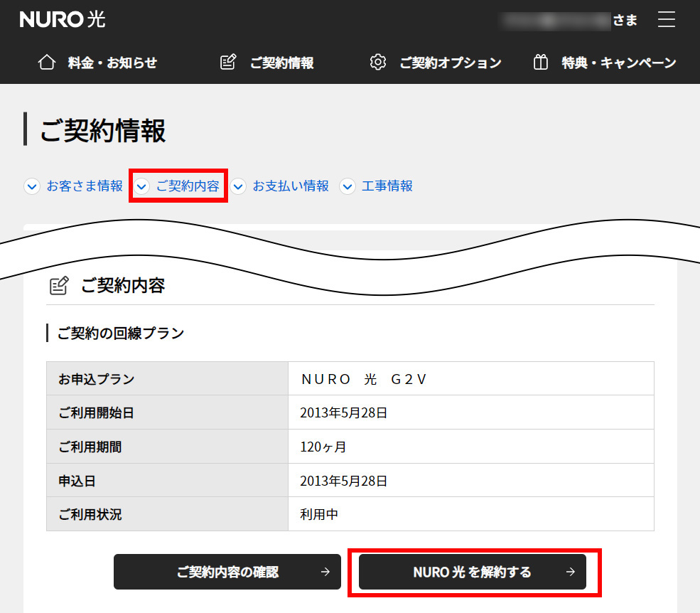Click 2013年5月28日 in the ご利用開始日 row

coord(343,413)
